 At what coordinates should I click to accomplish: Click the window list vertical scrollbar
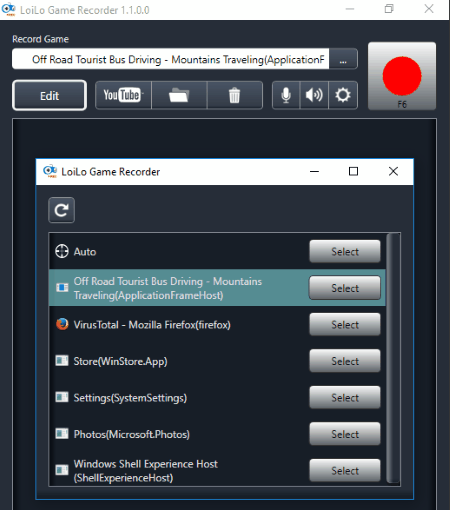pos(393,358)
